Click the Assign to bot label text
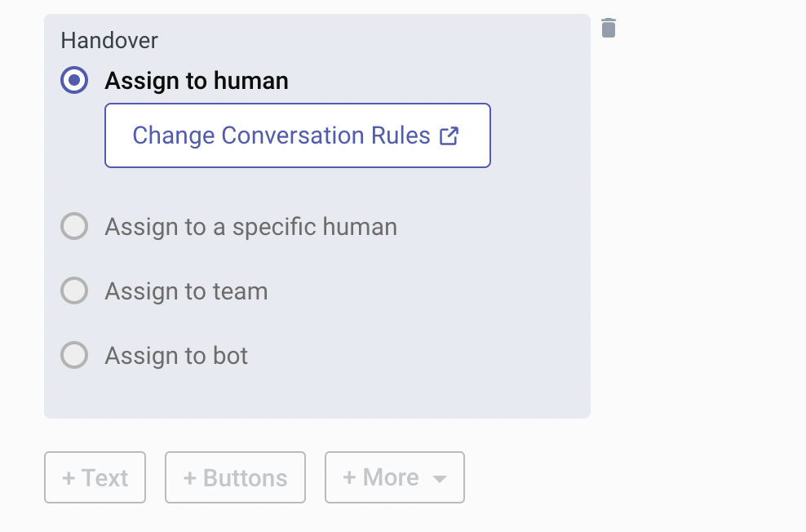The width and height of the screenshot is (806, 532). pyautogui.click(x=176, y=356)
